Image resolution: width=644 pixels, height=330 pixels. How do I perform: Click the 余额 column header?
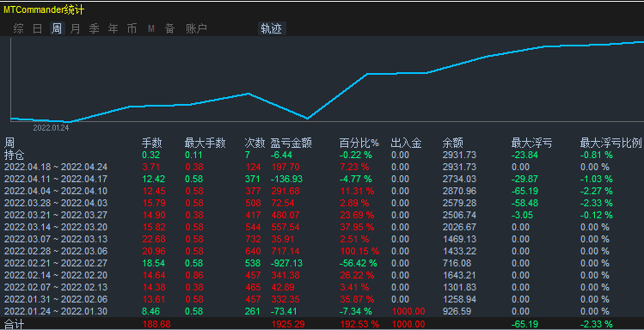(x=453, y=143)
